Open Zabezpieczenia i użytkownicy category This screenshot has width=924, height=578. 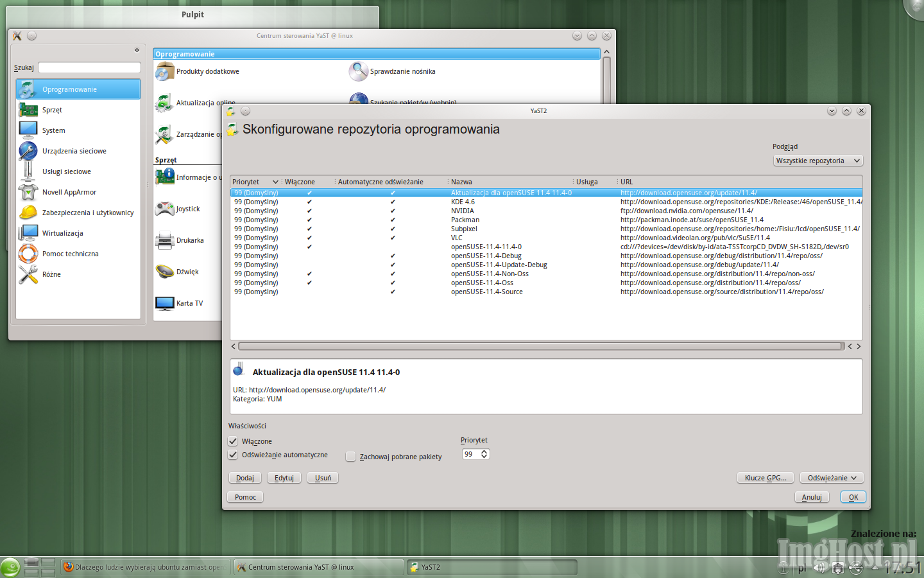pyautogui.click(x=78, y=213)
